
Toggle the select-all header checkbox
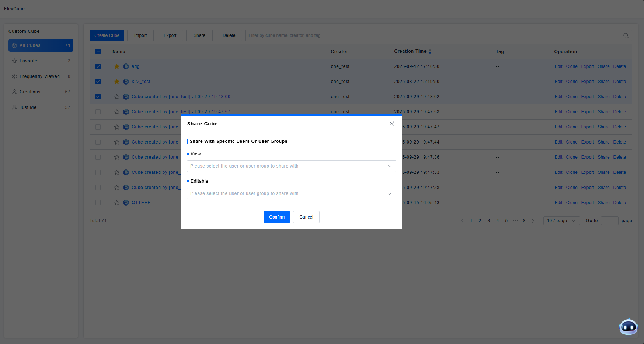(x=98, y=51)
